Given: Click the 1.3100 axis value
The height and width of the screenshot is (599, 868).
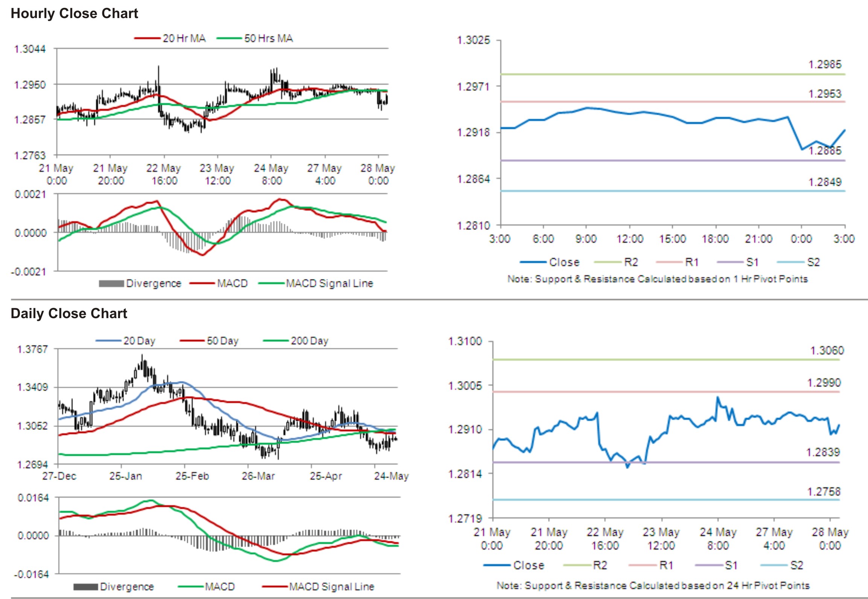Looking at the screenshot, I should point(465,341).
